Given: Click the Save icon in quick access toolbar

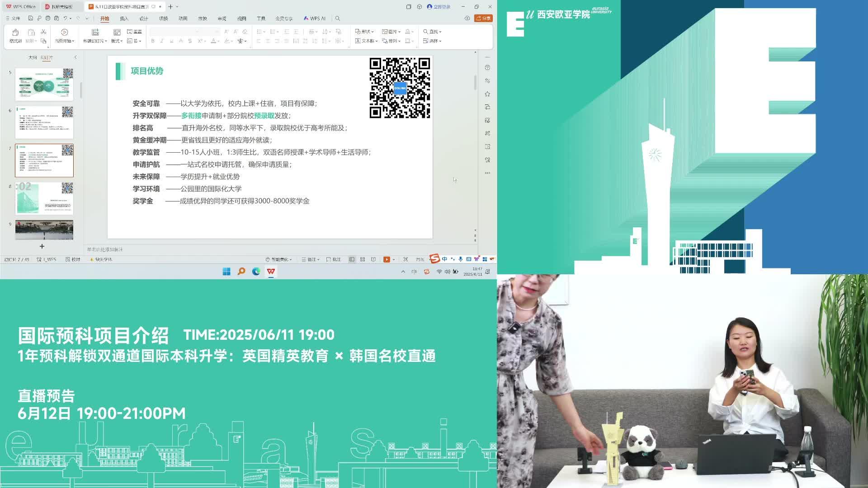Looking at the screenshot, I should 30,19.
